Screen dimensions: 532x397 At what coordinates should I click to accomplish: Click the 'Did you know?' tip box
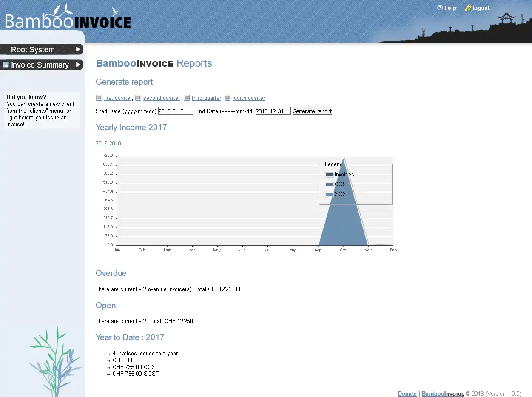42,111
